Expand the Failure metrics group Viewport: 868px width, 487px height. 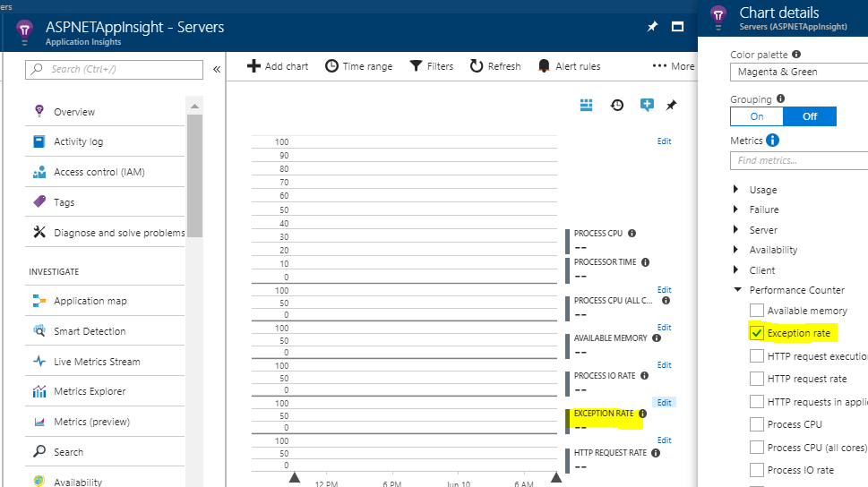pos(735,209)
